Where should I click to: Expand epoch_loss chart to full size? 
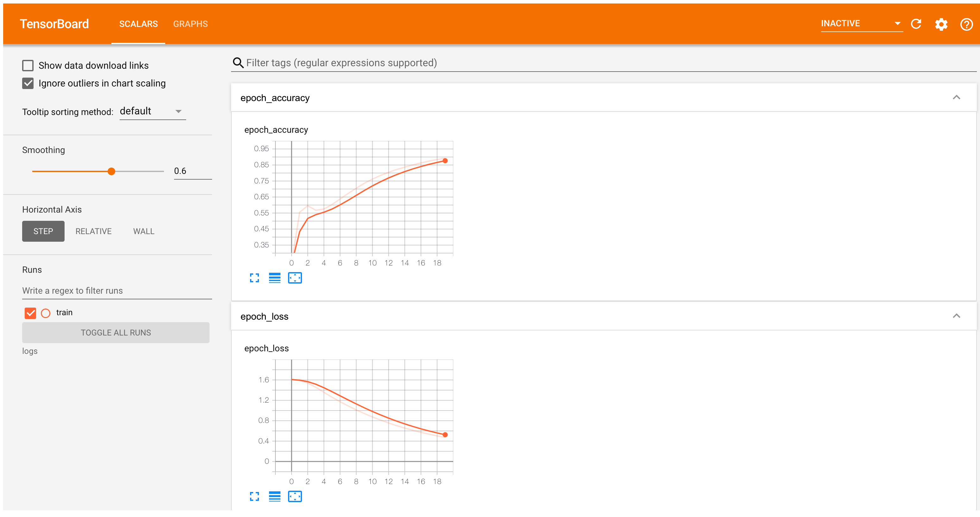(x=254, y=496)
